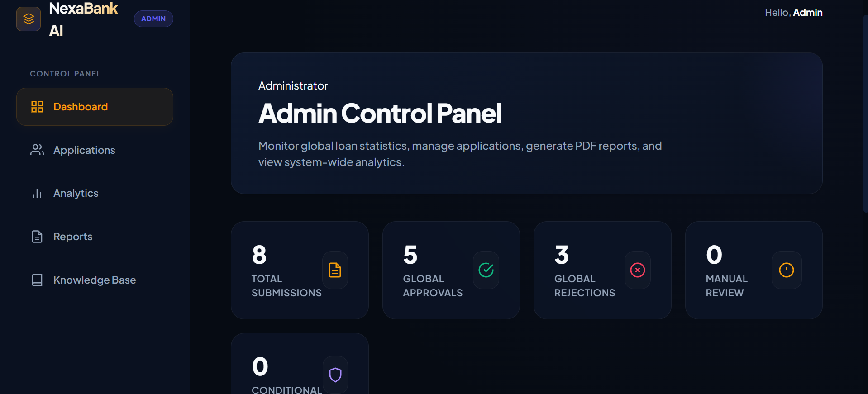Click the Hello, Admin greeting
This screenshot has height=394, width=868.
tap(793, 13)
